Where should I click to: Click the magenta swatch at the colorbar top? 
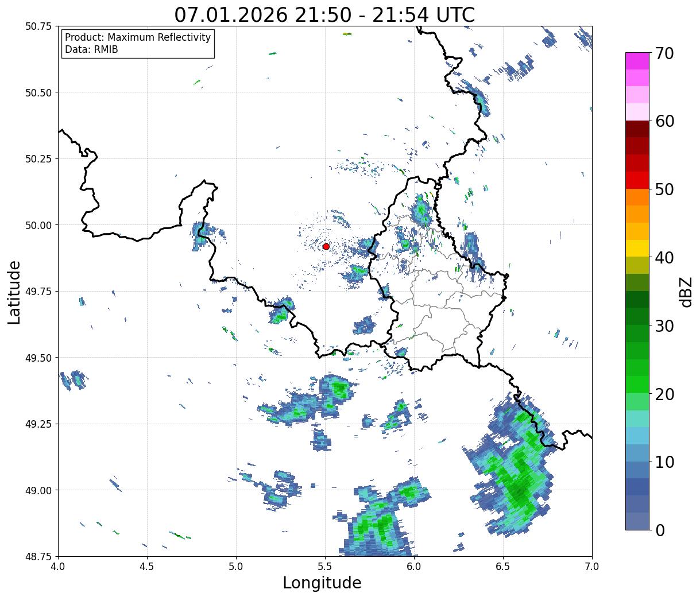pyautogui.click(x=637, y=61)
